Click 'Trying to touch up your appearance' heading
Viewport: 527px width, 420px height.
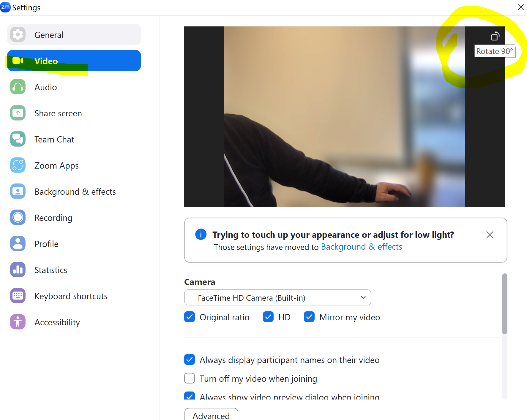coord(333,235)
